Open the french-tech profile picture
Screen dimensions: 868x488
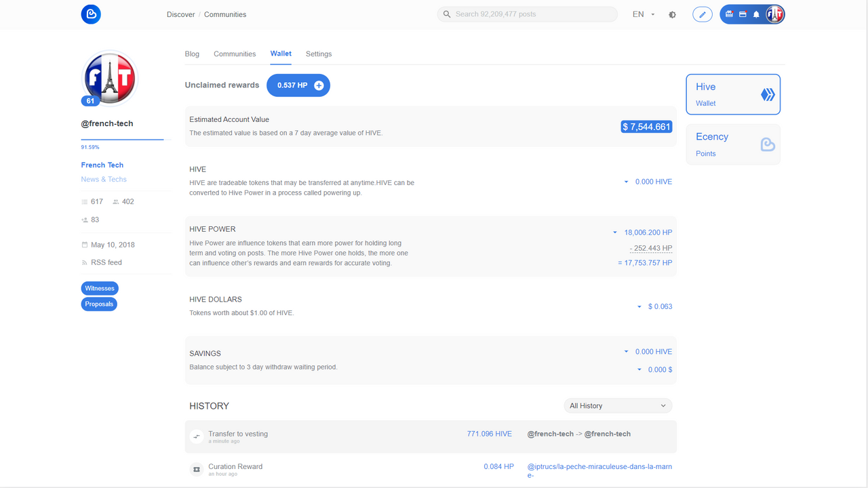109,78
